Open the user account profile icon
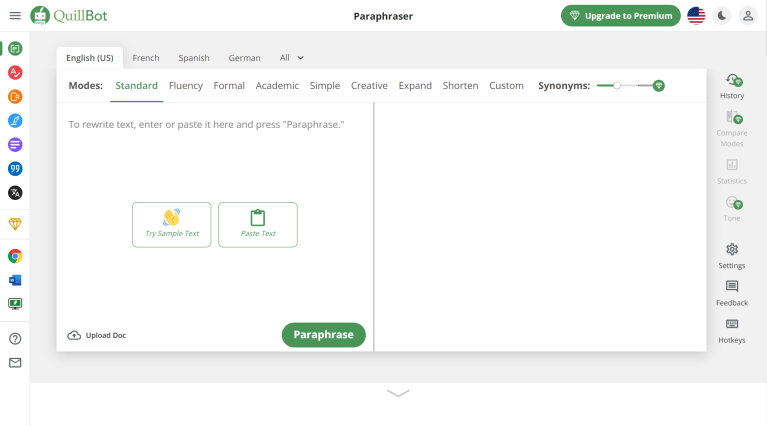Image resolution: width=767 pixels, height=426 pixels. click(748, 16)
